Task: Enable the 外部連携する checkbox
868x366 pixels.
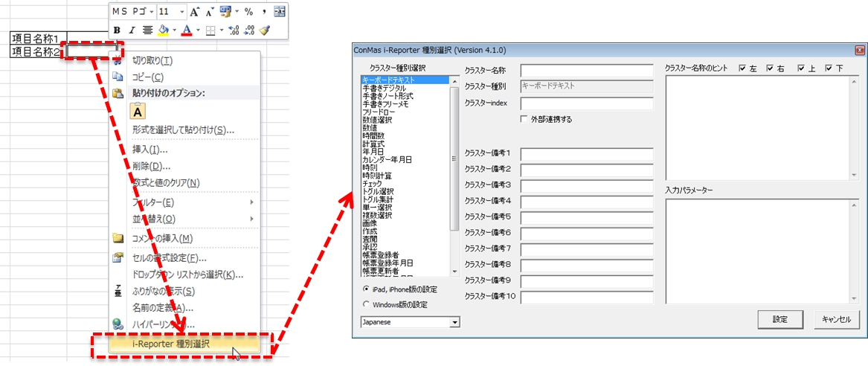Action: click(524, 119)
